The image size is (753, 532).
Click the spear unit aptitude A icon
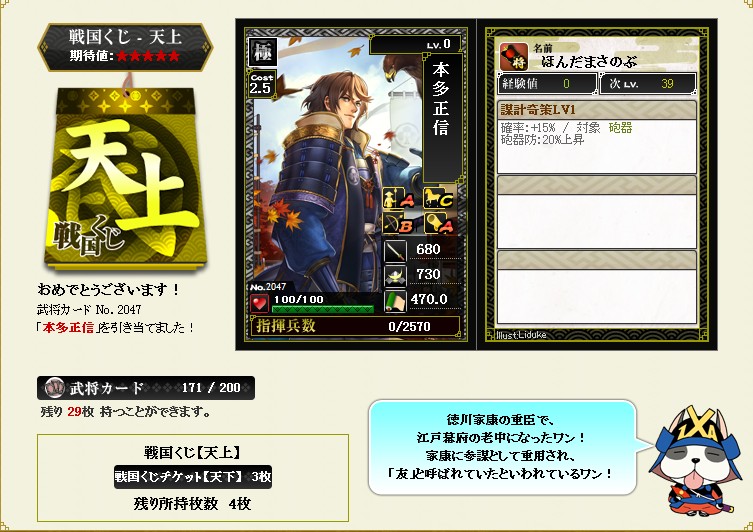coord(398,198)
